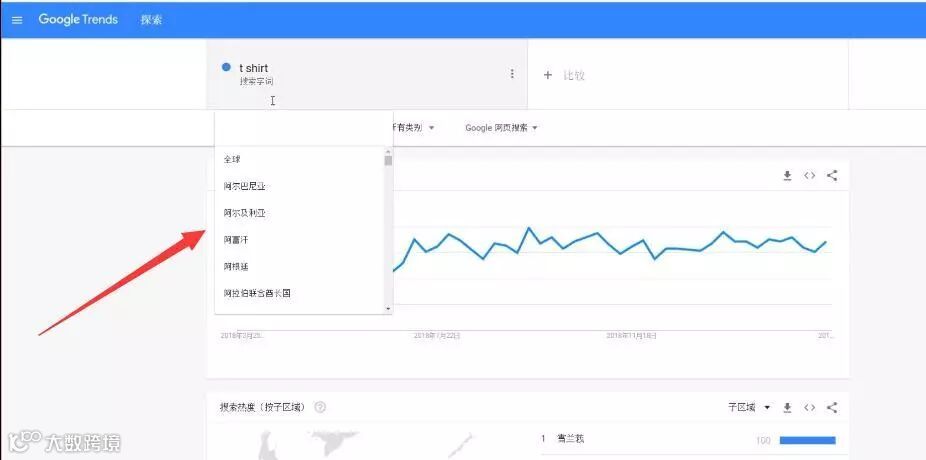Select 阿尔巴尼亚 in the region list

tap(299, 187)
